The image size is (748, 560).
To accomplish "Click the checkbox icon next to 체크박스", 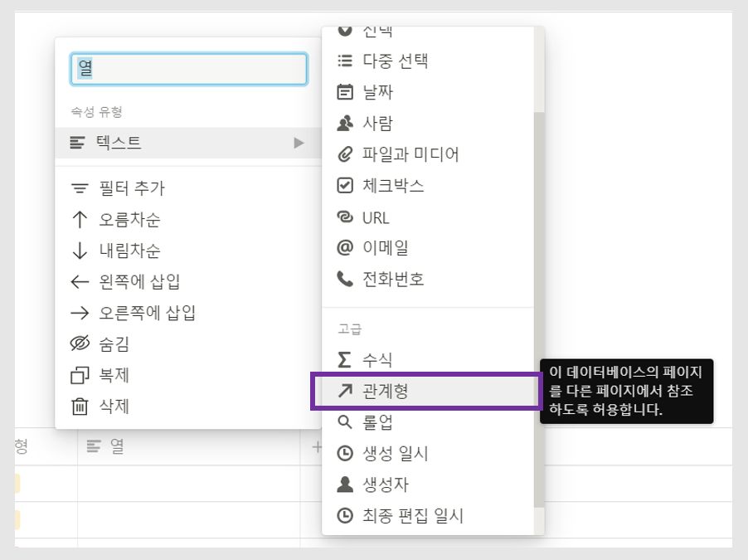I will (x=345, y=185).
